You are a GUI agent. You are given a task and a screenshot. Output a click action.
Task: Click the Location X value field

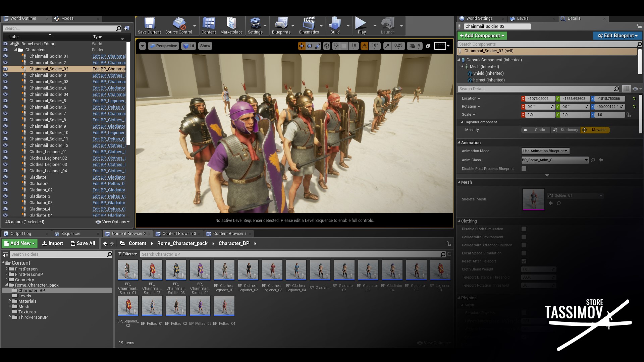(540, 99)
